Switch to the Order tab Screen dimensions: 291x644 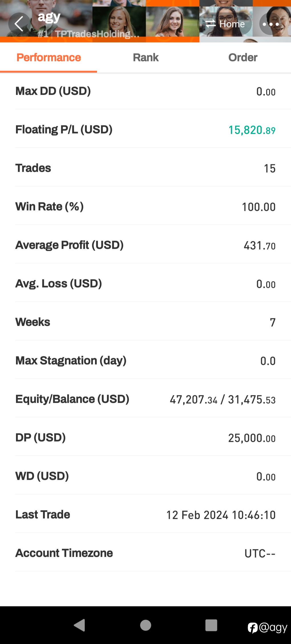(x=243, y=58)
